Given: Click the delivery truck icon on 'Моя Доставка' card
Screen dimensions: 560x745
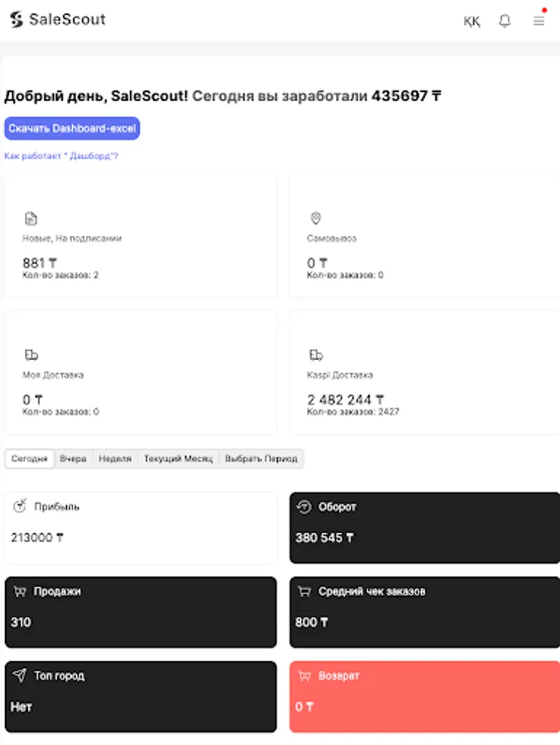Looking at the screenshot, I should (x=31, y=354).
